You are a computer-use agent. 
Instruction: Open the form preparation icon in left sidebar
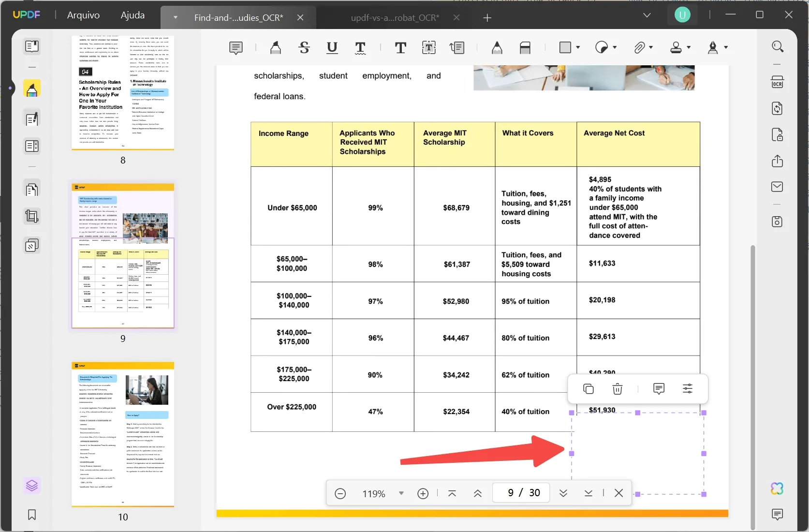pos(32,146)
